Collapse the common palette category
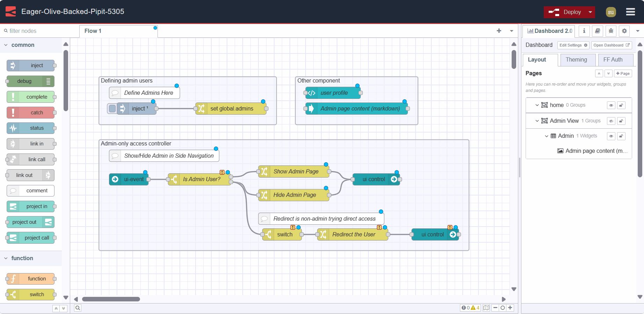 [6, 45]
